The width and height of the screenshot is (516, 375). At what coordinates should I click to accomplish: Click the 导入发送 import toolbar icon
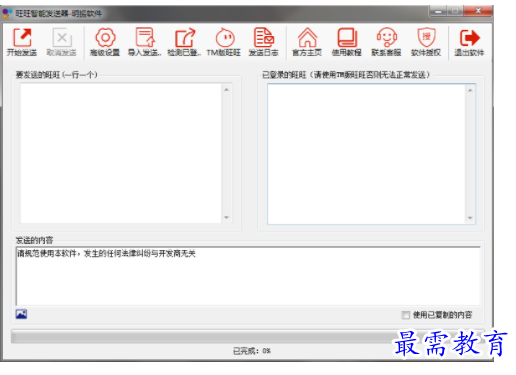click(x=145, y=37)
